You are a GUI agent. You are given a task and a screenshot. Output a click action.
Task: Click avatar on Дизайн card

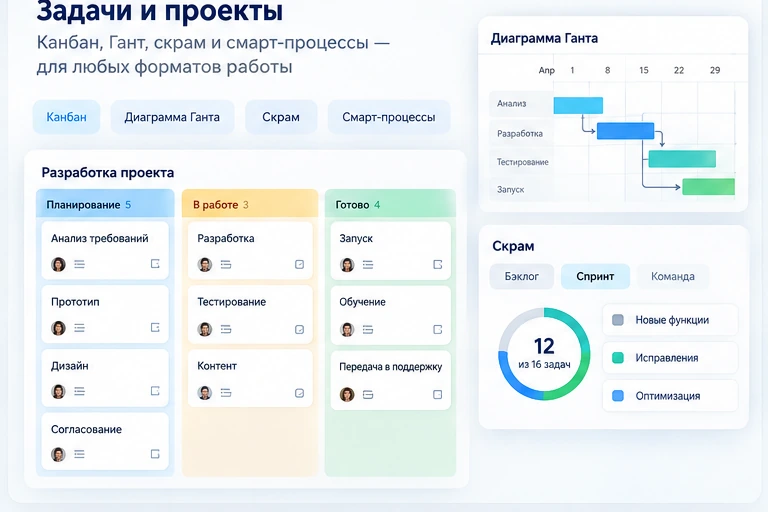coord(58,391)
